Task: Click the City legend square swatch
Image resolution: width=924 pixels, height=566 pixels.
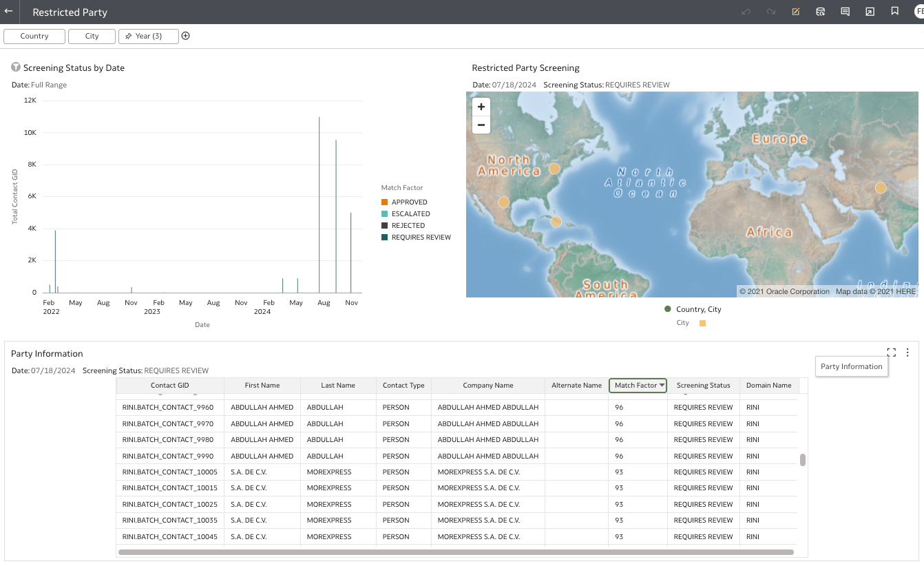Action: [702, 323]
